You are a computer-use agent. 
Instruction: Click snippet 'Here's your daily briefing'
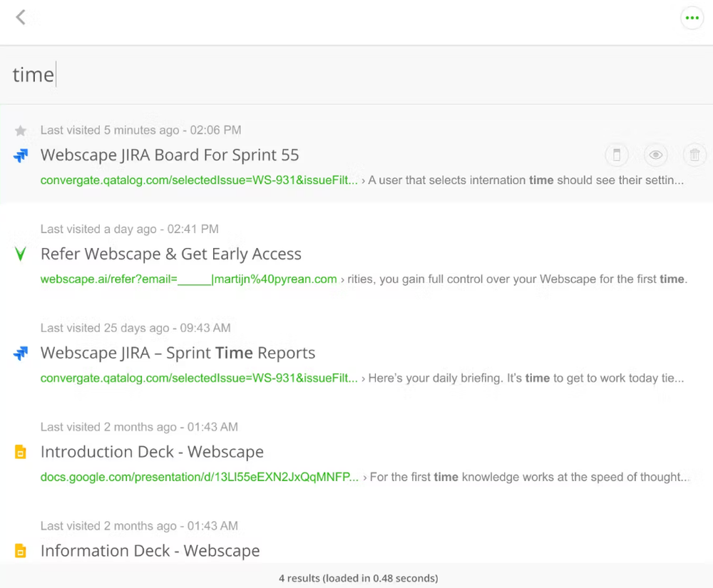[435, 378]
